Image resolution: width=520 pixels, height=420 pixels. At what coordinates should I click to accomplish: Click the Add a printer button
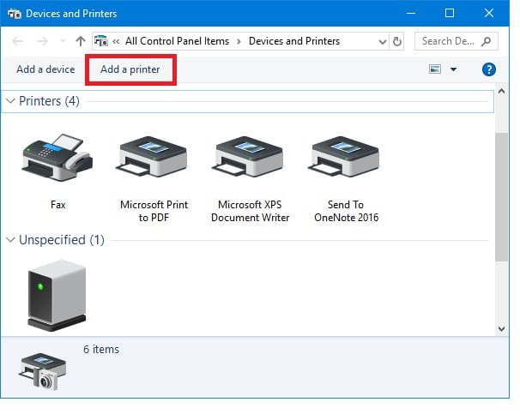[130, 69]
